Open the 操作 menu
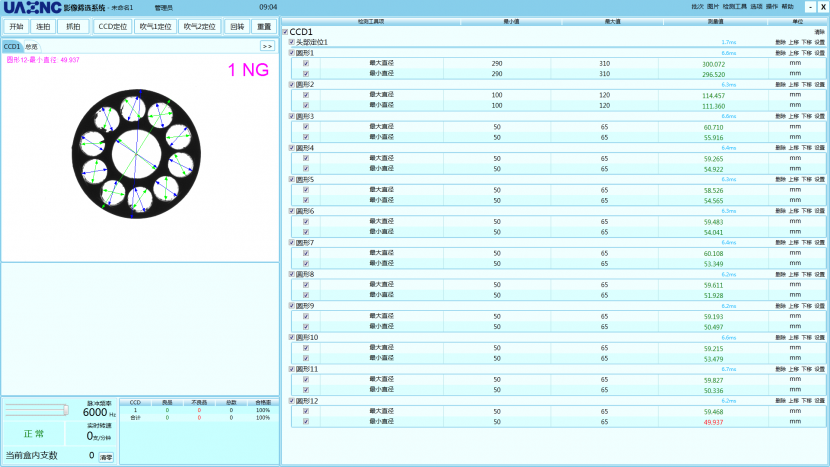This screenshot has width=830, height=467. (x=772, y=7)
